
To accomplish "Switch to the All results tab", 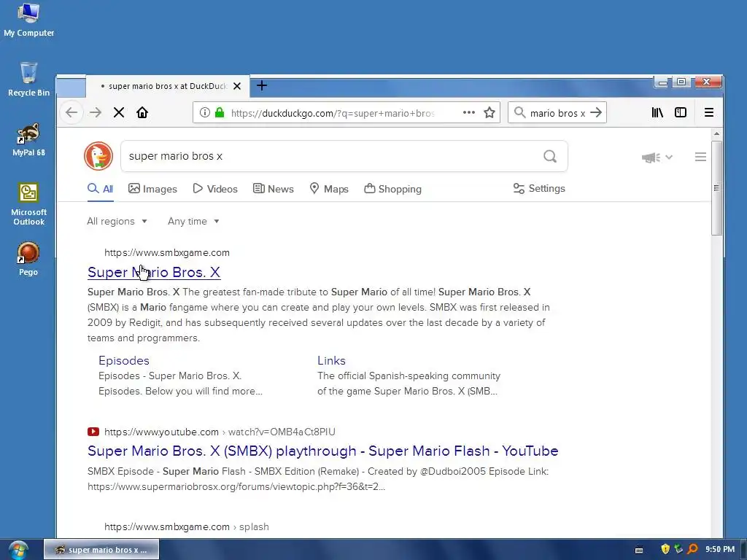I will [100, 189].
